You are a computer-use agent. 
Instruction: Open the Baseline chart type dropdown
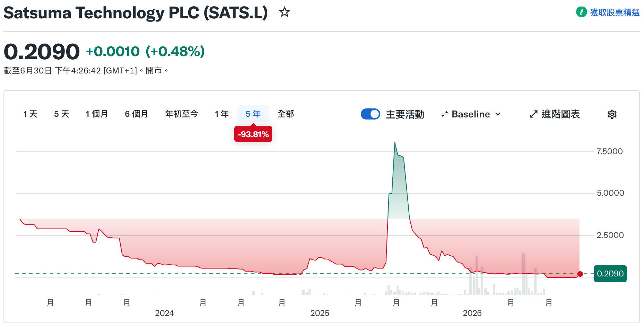[x=471, y=114]
